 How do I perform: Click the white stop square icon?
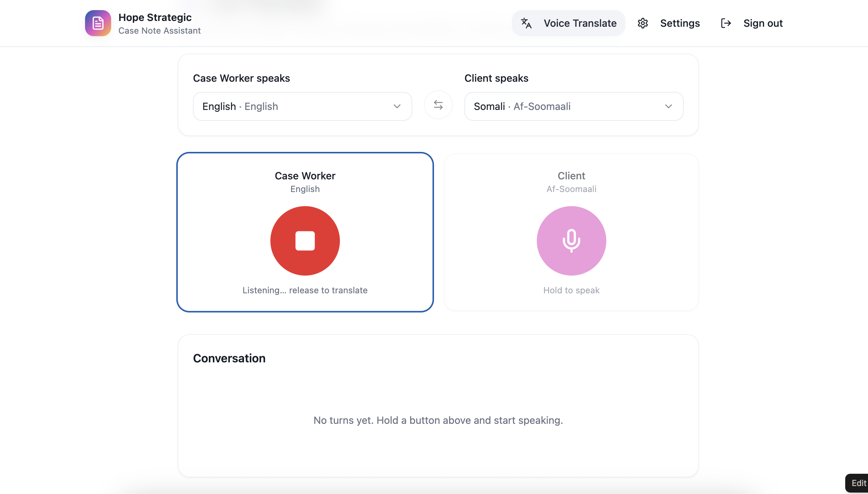coord(305,241)
